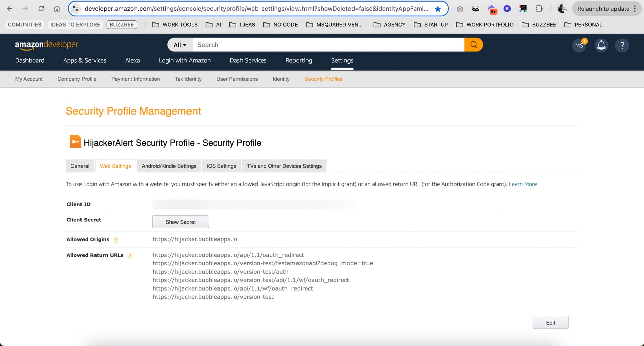
Task: Select the Settings menu
Action: pyautogui.click(x=342, y=60)
